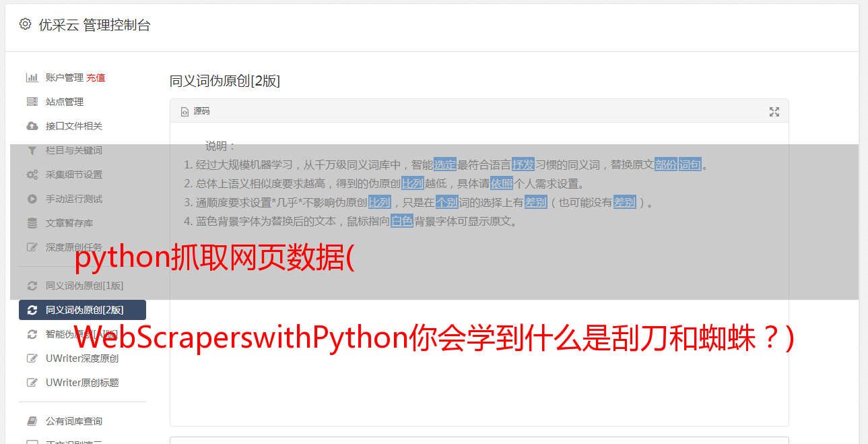Click the 公有词库查询 book icon
868x444 pixels.
coord(32,421)
